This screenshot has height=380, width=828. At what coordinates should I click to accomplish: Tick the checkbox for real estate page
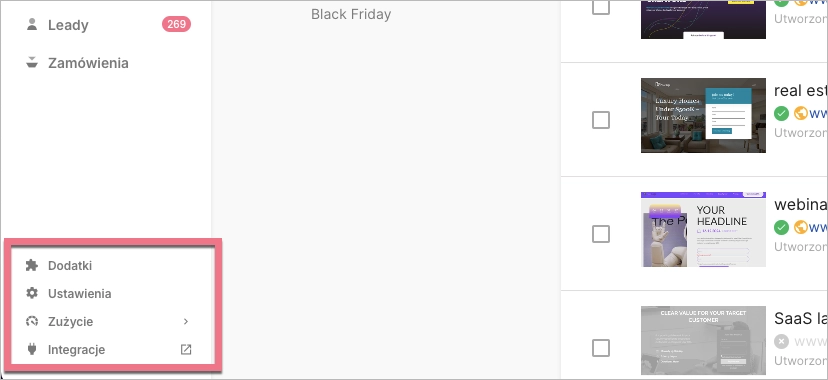[601, 120]
